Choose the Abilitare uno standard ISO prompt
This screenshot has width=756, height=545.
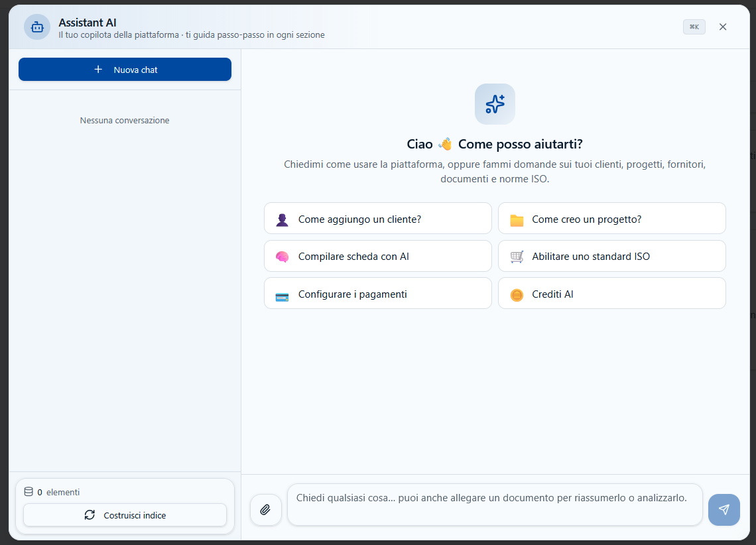pyautogui.click(x=612, y=256)
